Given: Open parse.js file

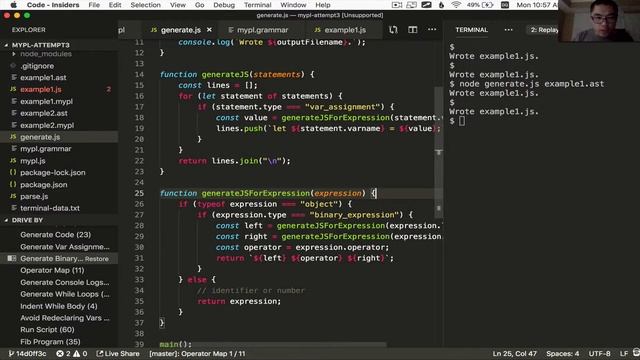Looking at the screenshot, I should point(34,196).
